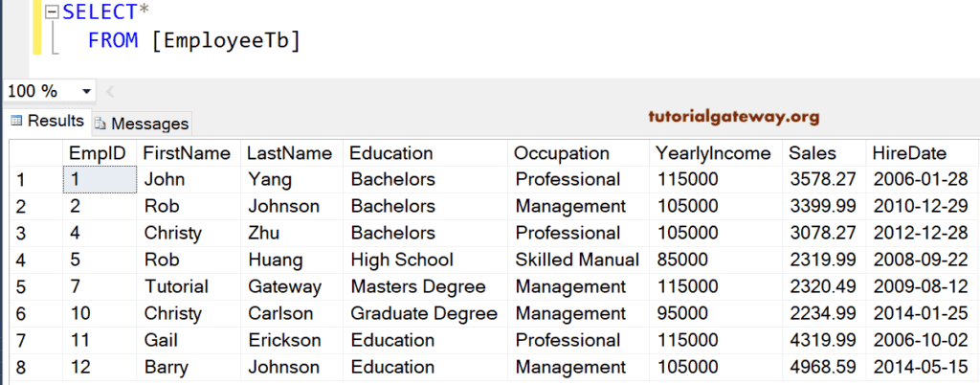Select the Occupation column header
The image size is (980, 385).
pyautogui.click(x=561, y=153)
